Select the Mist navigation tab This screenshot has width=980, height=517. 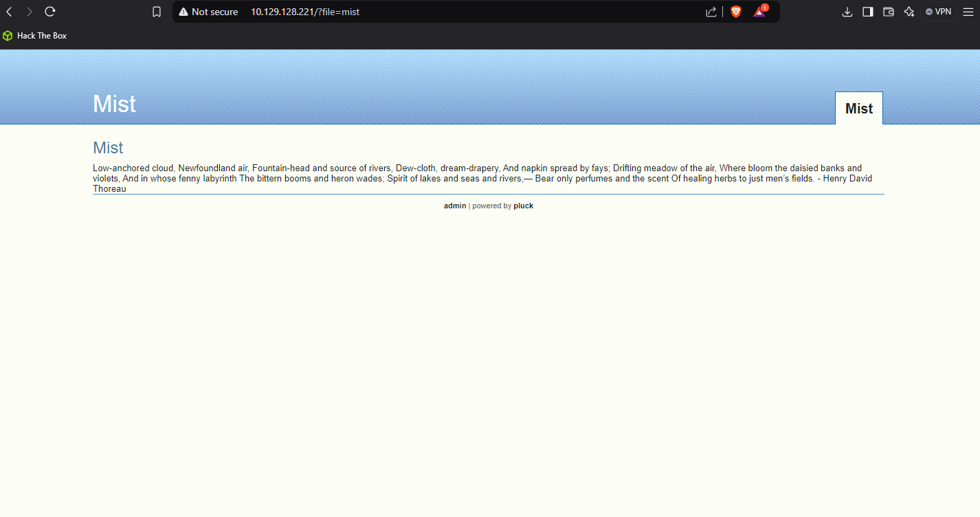(x=858, y=108)
